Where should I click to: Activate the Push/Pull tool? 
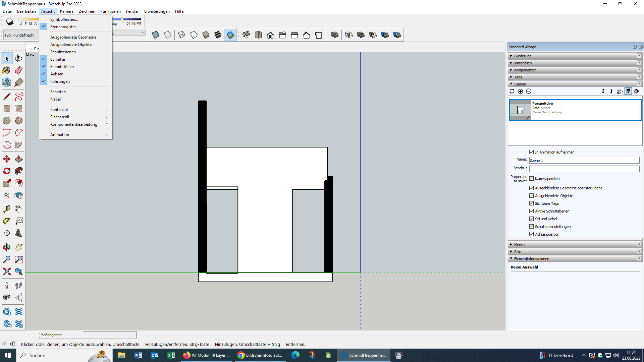[x=19, y=159]
